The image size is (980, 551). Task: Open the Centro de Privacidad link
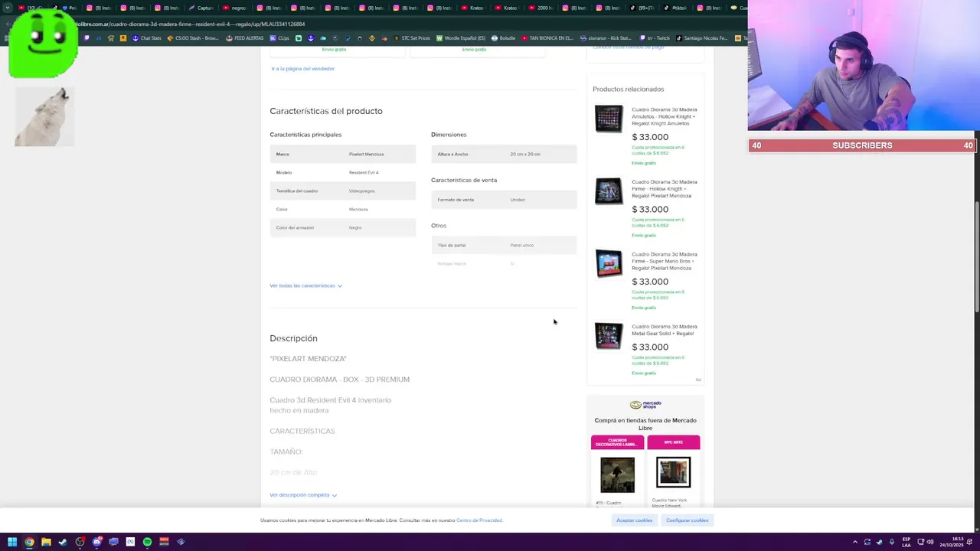pyautogui.click(x=479, y=520)
